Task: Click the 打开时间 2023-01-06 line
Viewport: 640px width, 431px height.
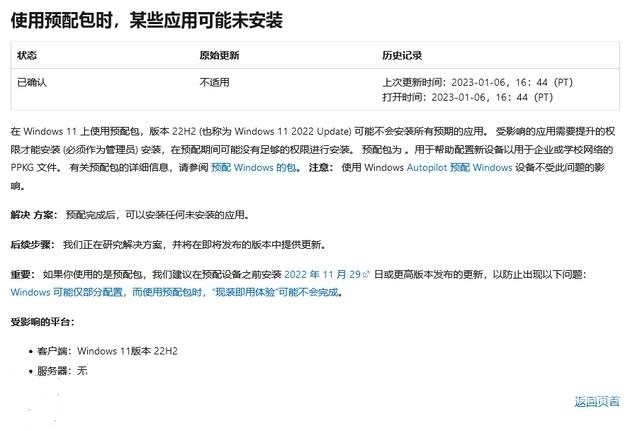Action: click(x=468, y=97)
